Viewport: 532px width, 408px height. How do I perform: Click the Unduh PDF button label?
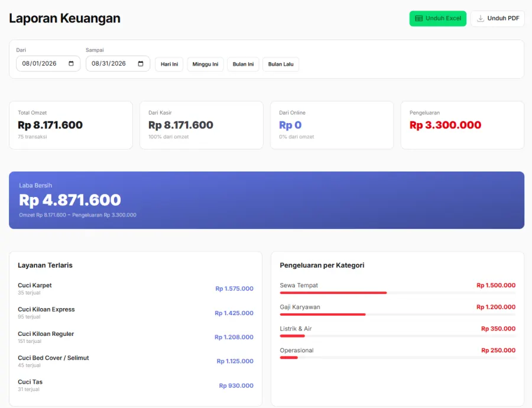tap(503, 18)
